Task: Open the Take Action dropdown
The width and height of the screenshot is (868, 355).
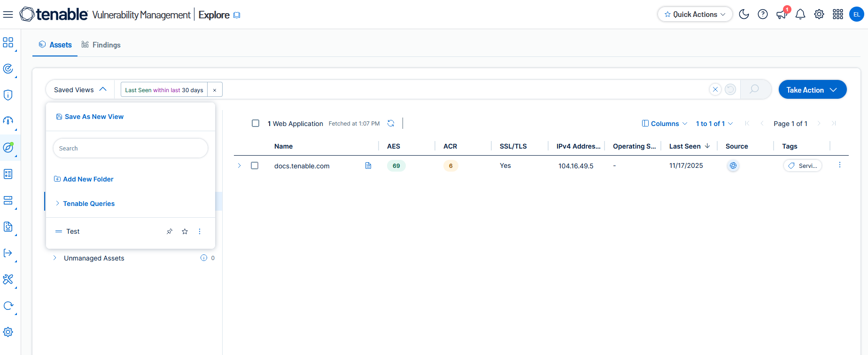Action: click(812, 90)
